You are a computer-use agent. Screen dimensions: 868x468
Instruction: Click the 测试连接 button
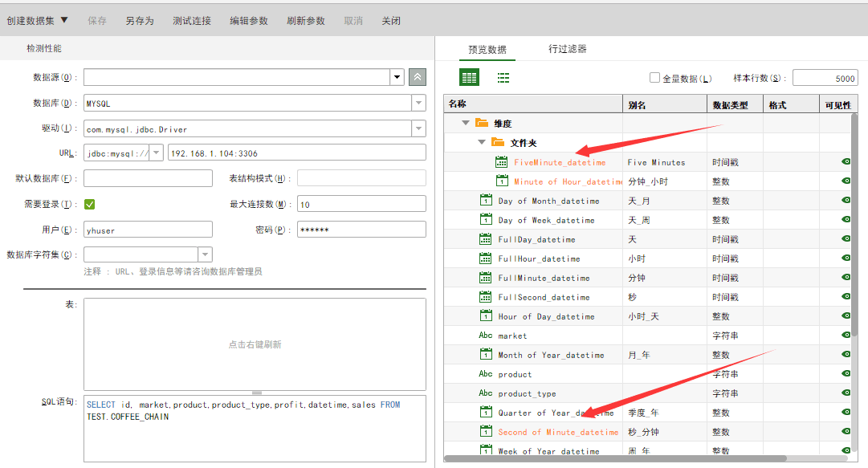click(192, 21)
